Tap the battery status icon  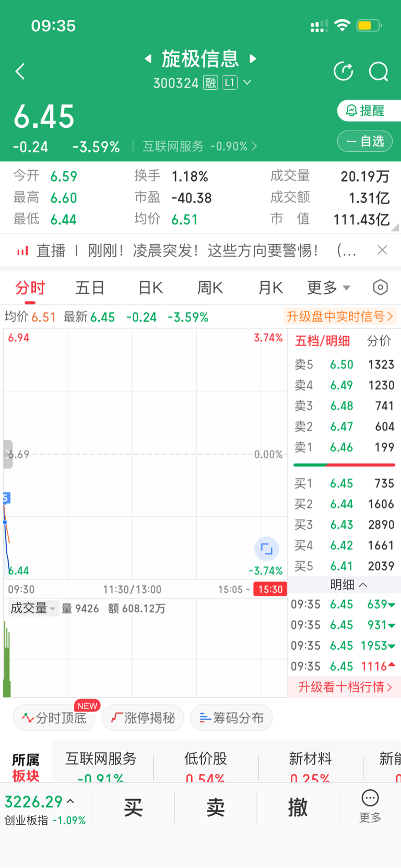[x=369, y=25]
